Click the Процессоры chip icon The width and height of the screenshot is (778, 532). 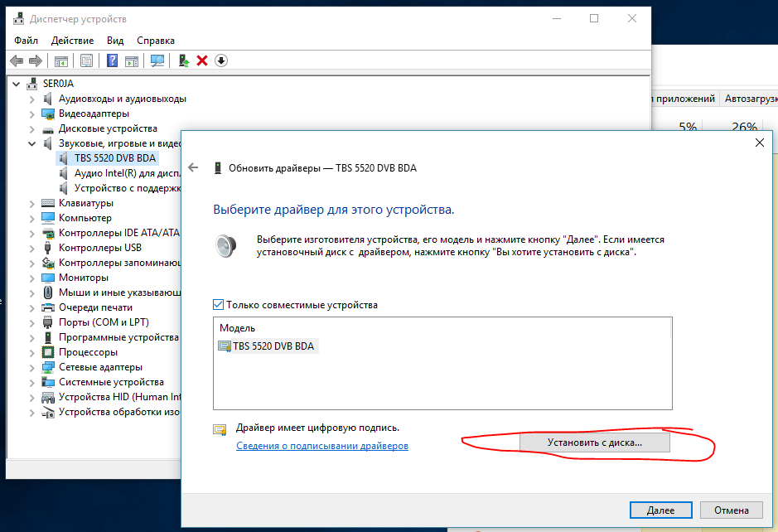click(x=47, y=352)
